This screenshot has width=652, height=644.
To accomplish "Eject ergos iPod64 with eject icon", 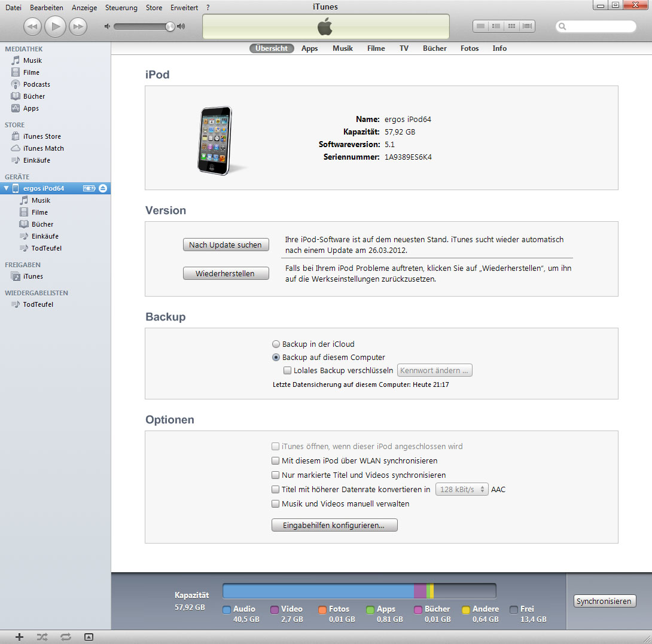I will point(103,188).
